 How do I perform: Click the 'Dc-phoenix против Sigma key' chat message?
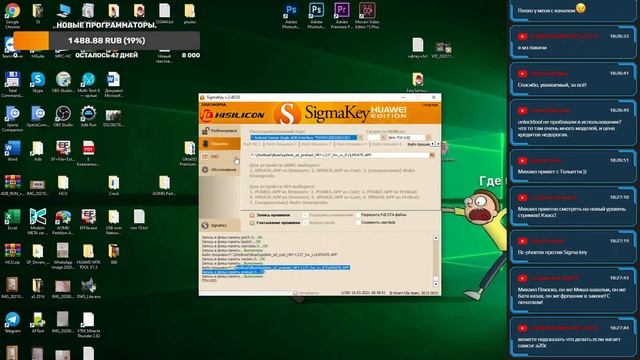552,252
